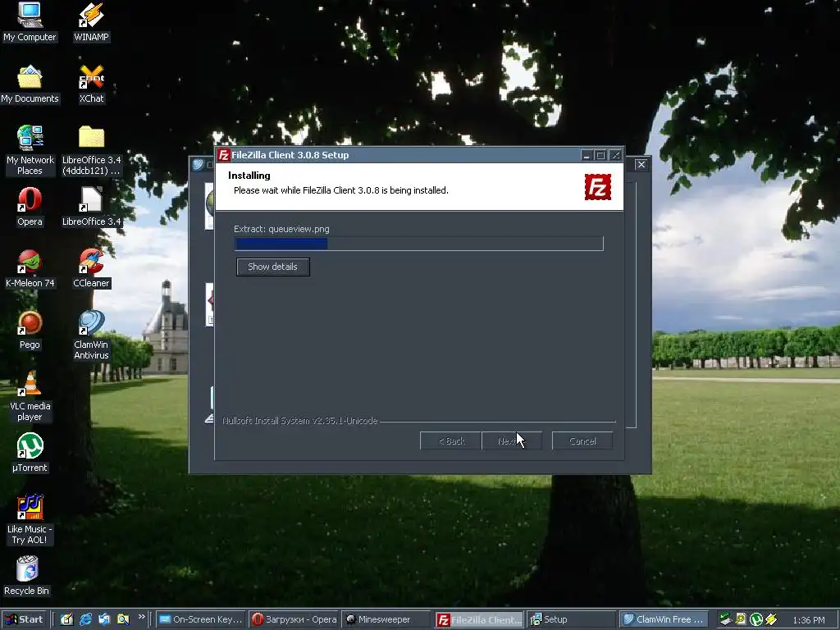Click the Next button in Setup

click(x=512, y=441)
